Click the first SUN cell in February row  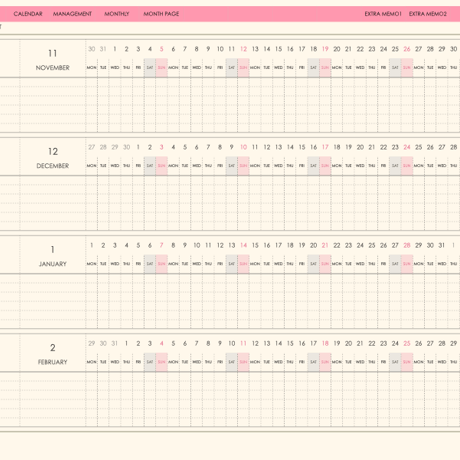point(162,362)
